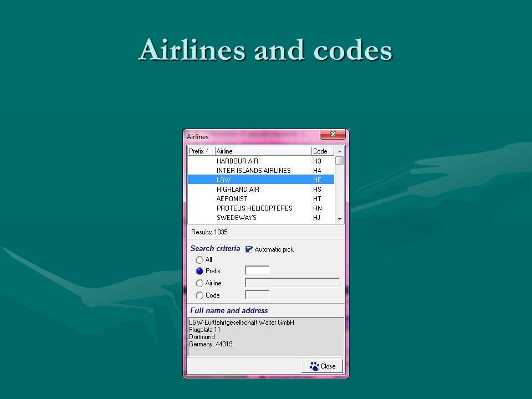Click the list scrollbar up arrow

coord(340,151)
